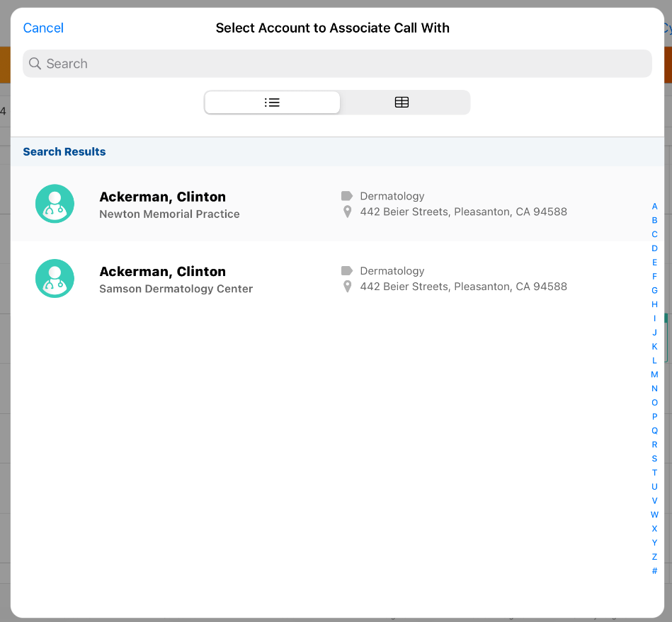This screenshot has width=672, height=622.
Task: Click avatar icon for Samson Dermatology Center account
Action: [x=55, y=278]
